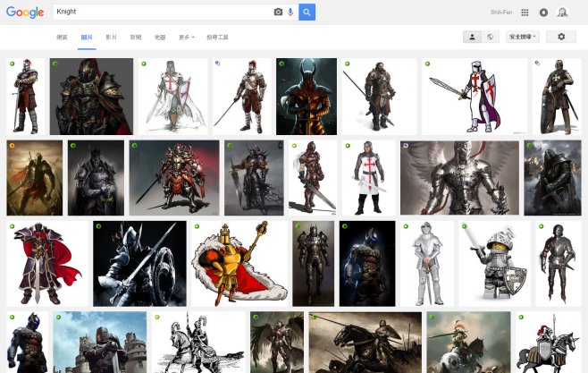Image resolution: width=588 pixels, height=373 pixels.
Task: Open the silver plate armor suit photo
Action: click(427, 264)
